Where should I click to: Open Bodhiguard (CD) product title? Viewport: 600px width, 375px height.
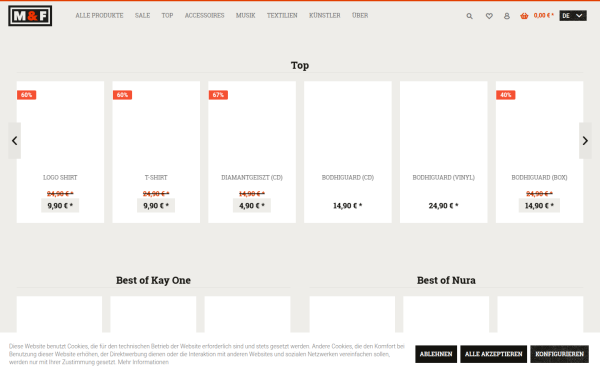pos(348,178)
